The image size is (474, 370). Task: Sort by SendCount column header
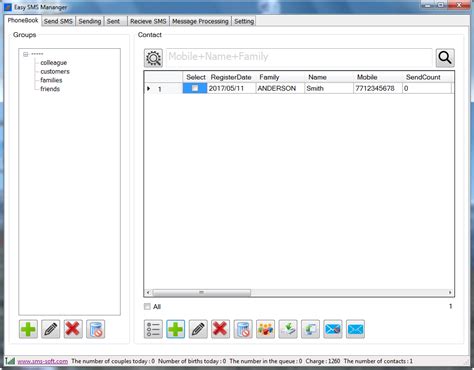click(427, 77)
